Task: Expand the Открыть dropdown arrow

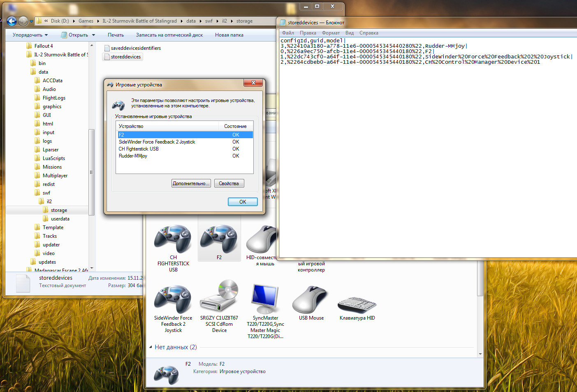Action: [x=93, y=35]
